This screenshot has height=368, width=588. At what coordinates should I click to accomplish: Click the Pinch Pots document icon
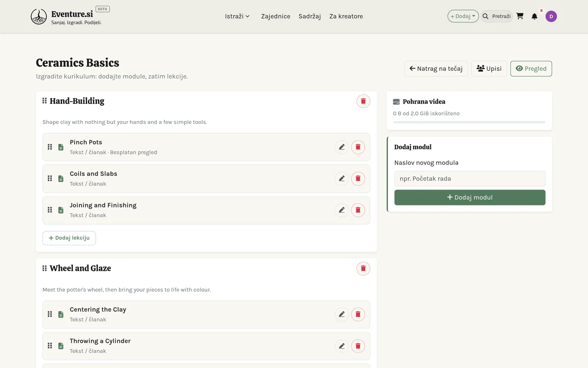pos(61,147)
